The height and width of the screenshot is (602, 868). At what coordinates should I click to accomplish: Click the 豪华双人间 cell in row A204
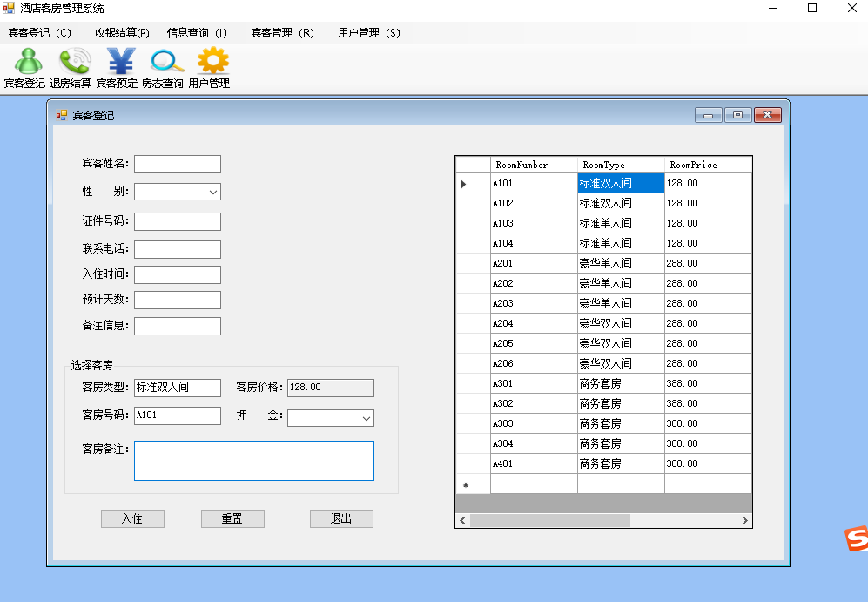tap(621, 323)
